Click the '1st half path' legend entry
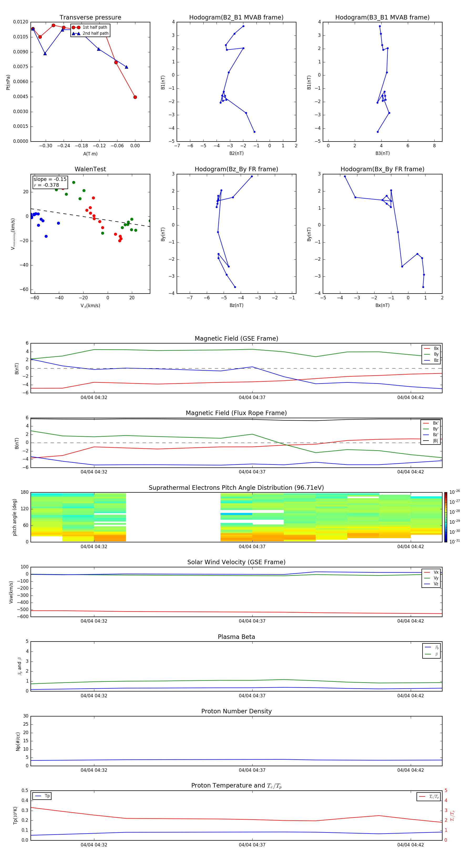 coord(90,27)
